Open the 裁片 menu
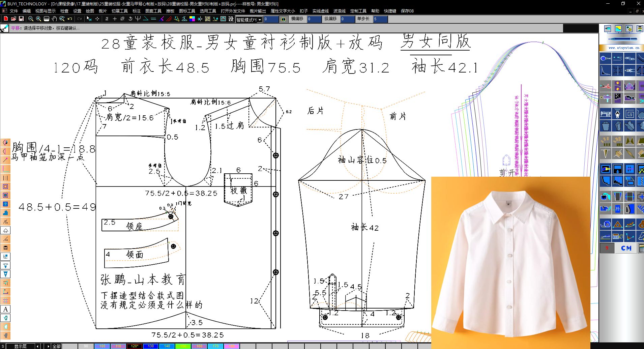This screenshot has height=349, width=644. click(103, 11)
